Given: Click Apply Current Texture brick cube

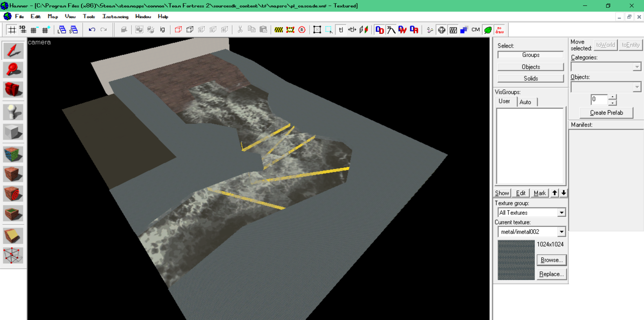Looking at the screenshot, I should pyautogui.click(x=13, y=174).
